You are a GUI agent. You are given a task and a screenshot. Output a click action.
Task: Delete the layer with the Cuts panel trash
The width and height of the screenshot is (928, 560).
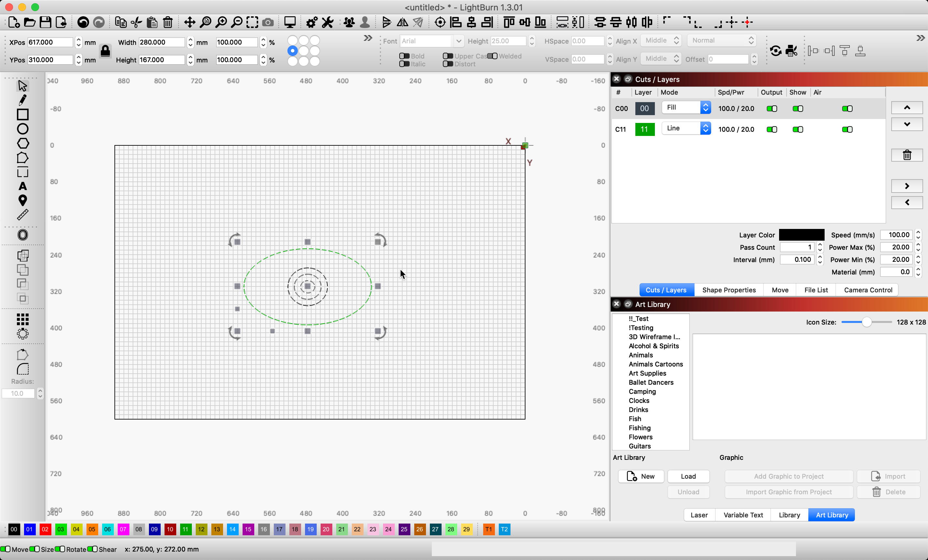[907, 155]
